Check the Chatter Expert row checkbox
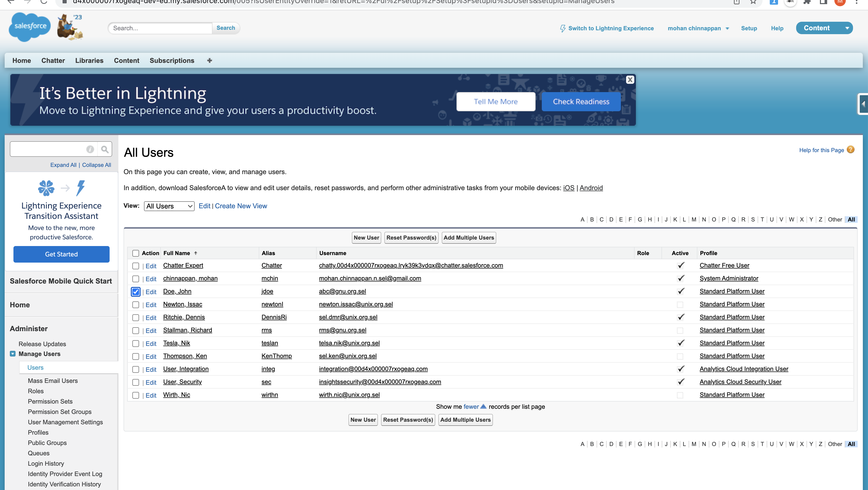Viewport: 868px width, 490px height. tap(135, 266)
